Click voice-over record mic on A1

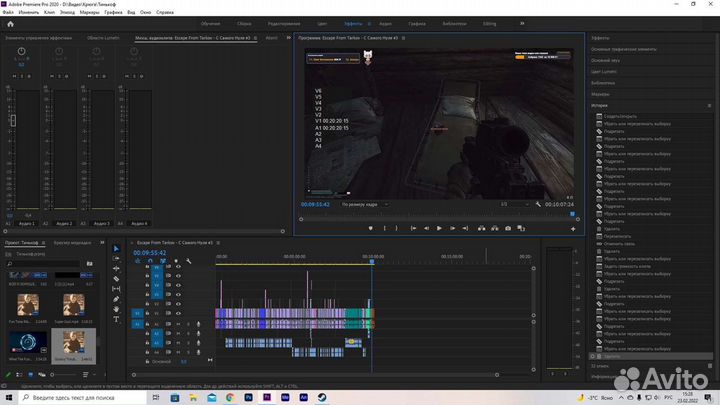(x=198, y=324)
